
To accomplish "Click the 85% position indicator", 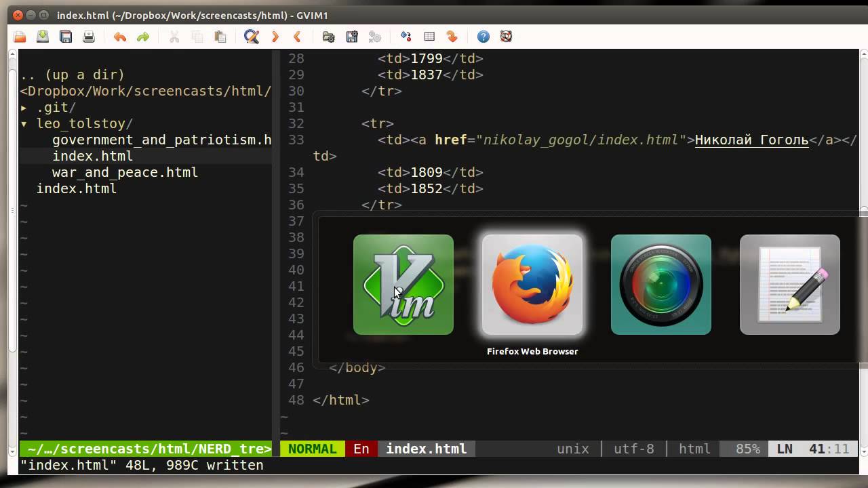I will coord(748,449).
